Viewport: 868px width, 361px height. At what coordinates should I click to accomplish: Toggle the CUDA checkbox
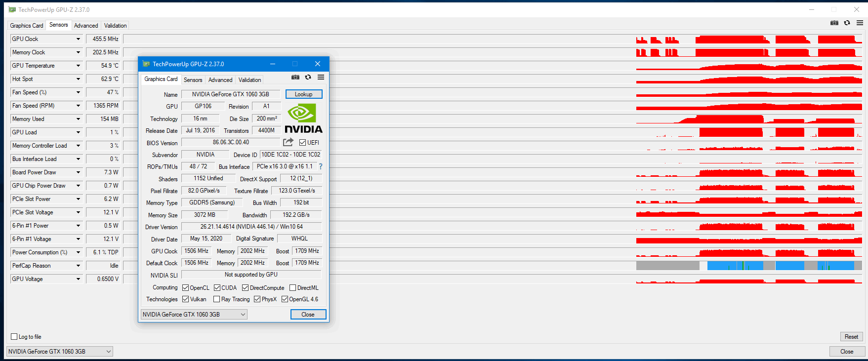pos(217,288)
